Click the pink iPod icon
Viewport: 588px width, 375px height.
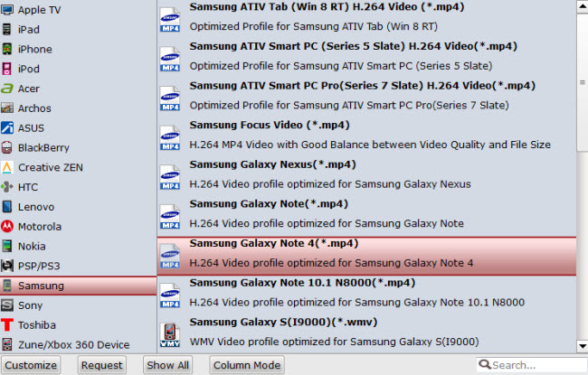click(6, 69)
